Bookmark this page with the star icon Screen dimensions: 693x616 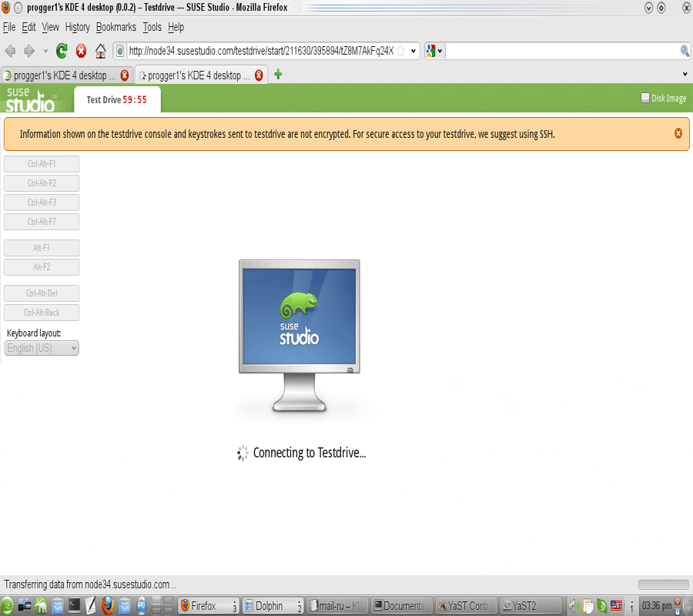point(400,51)
